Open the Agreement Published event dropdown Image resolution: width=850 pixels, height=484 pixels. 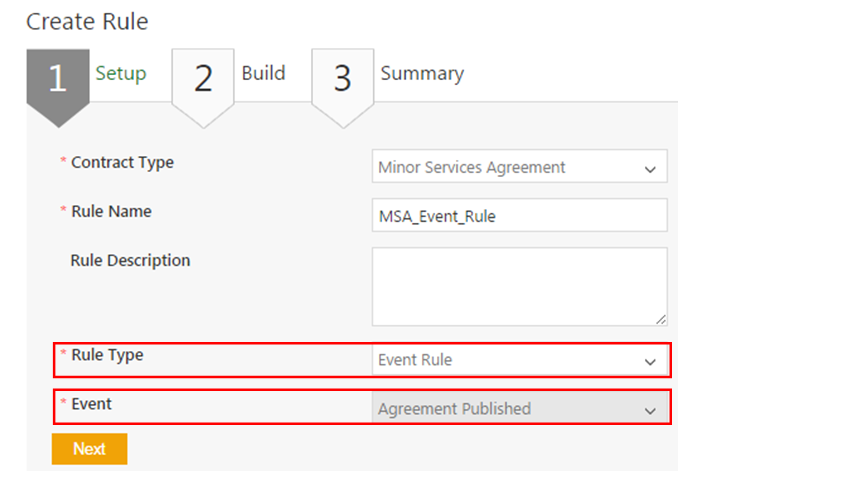tap(519, 409)
